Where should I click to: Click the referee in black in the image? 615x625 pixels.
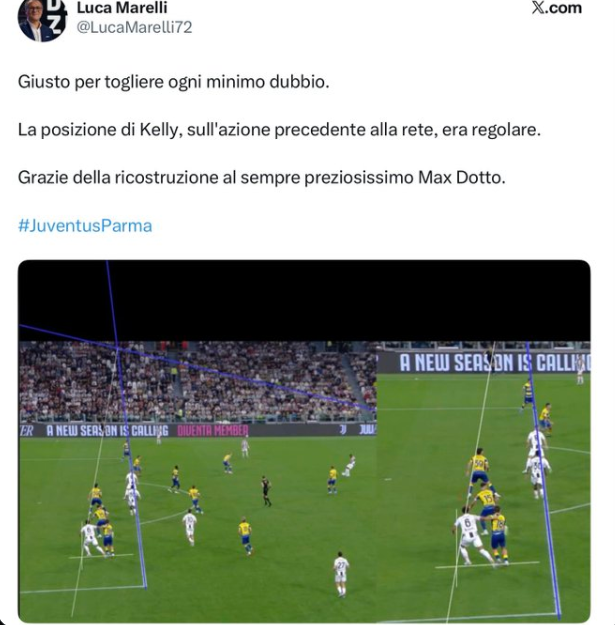[x=266, y=490]
